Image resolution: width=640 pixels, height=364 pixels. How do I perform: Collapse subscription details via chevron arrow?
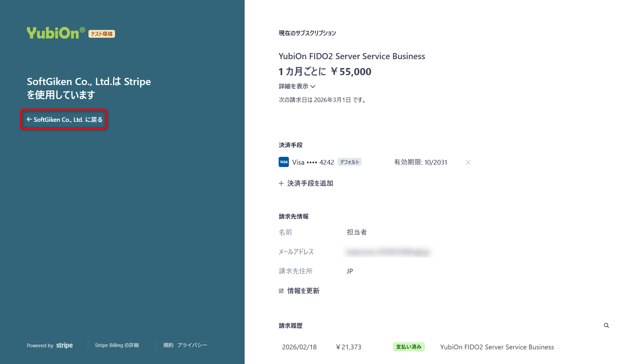coord(314,87)
